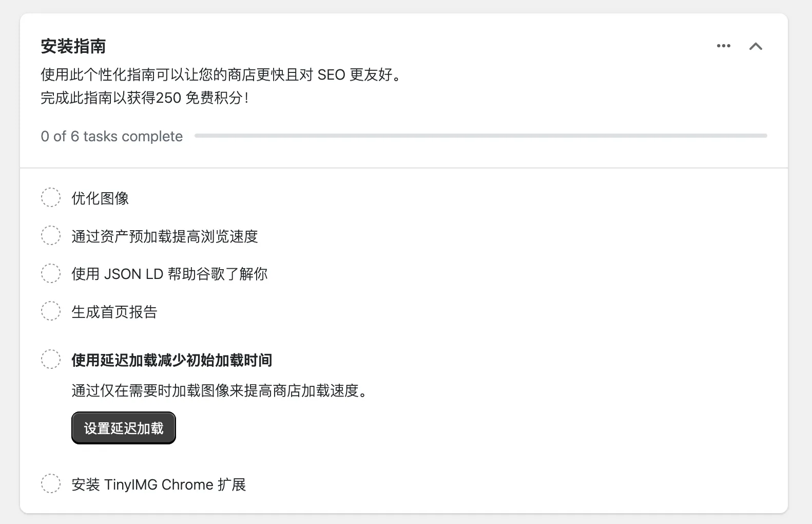Click the 安装指南 card heading
Viewport: 812px width, 524px height.
point(74,46)
